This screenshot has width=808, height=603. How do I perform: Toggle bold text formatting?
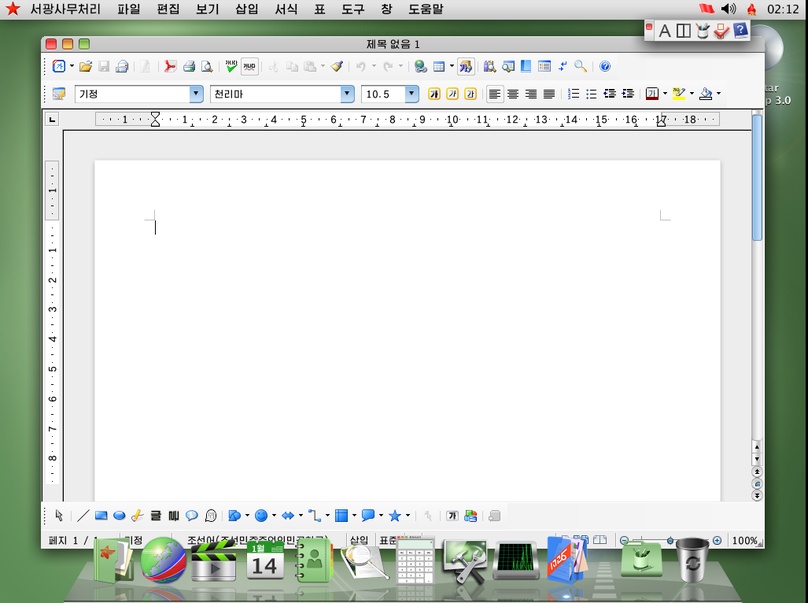tap(434, 94)
